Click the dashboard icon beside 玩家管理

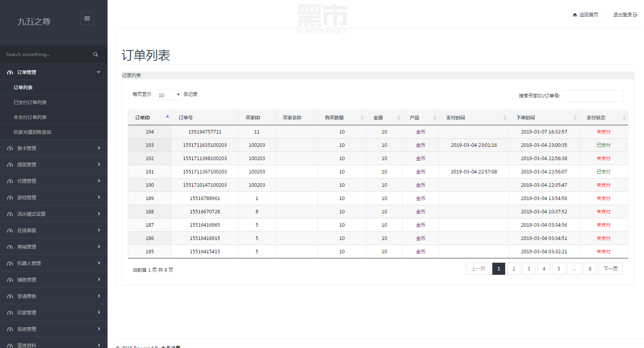10,313
